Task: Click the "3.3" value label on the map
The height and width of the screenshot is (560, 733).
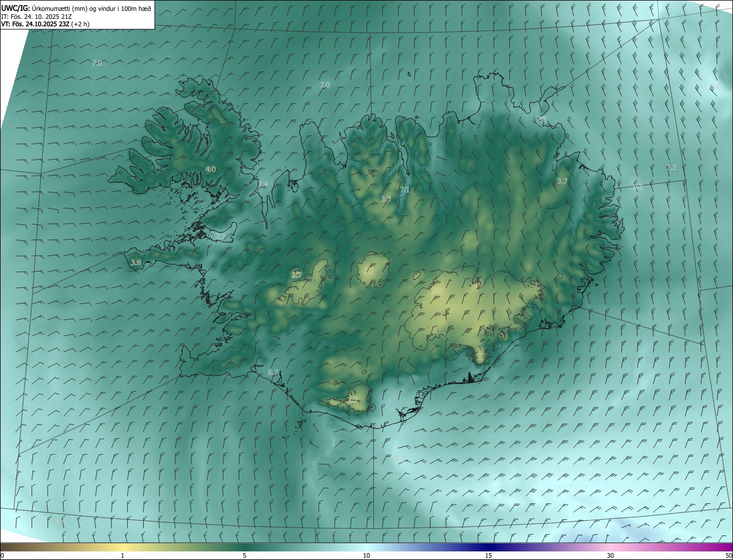Action: 386,199
